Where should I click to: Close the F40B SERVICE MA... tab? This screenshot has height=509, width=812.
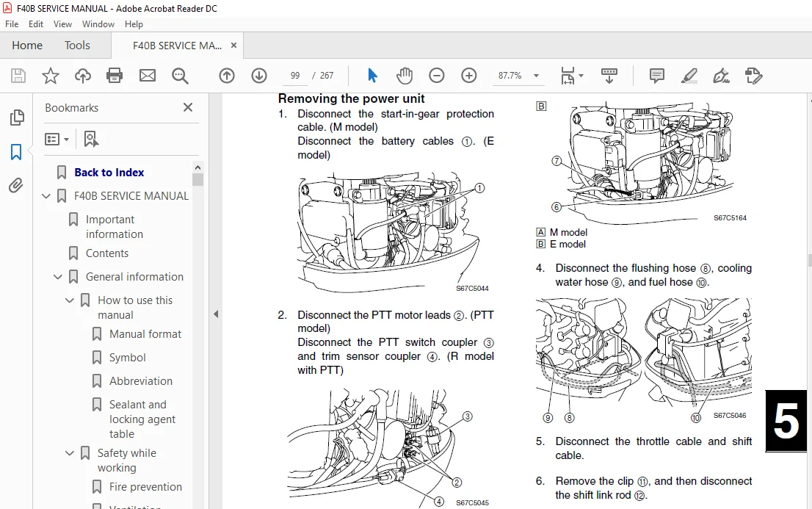(x=233, y=46)
